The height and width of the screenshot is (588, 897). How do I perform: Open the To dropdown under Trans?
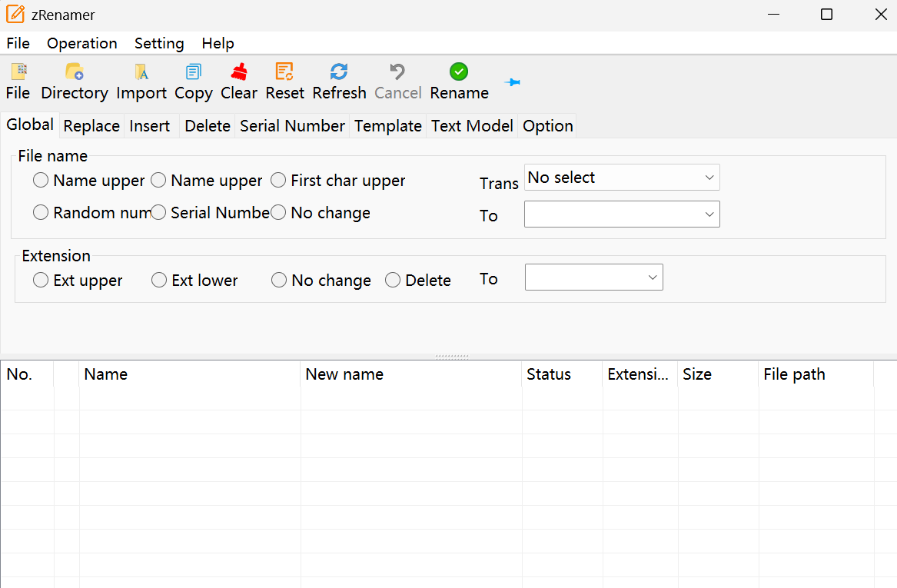tap(621, 214)
